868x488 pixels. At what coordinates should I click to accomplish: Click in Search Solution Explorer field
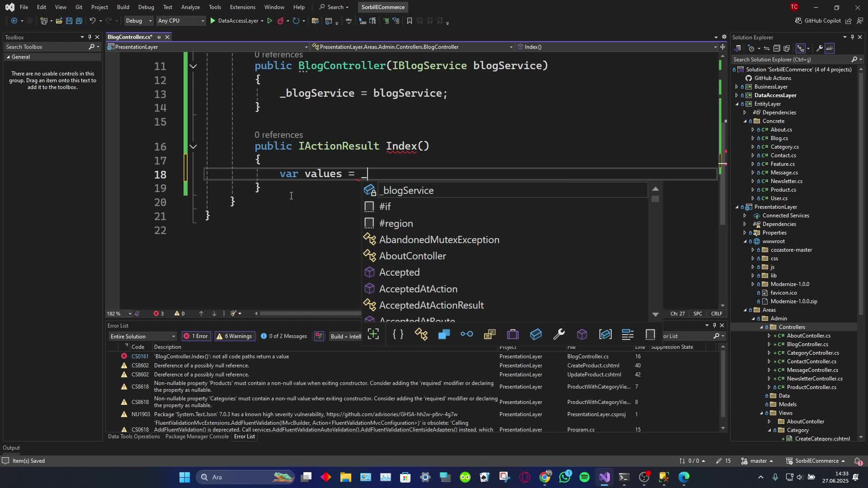click(791, 60)
